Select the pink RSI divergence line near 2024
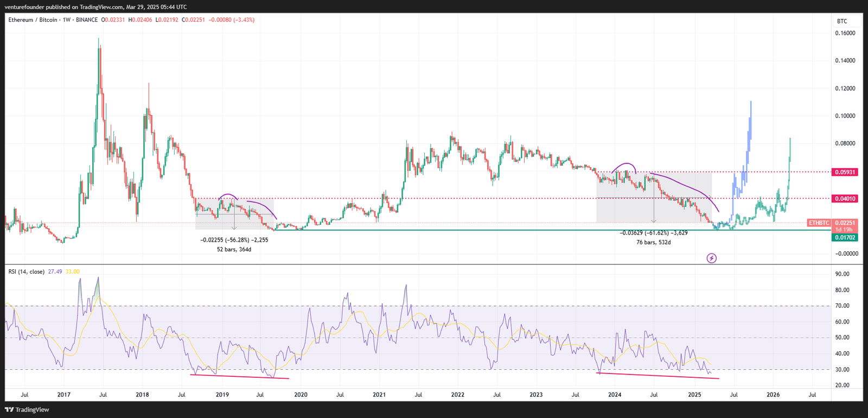Screen dimensions: 868x418 click(x=657, y=375)
